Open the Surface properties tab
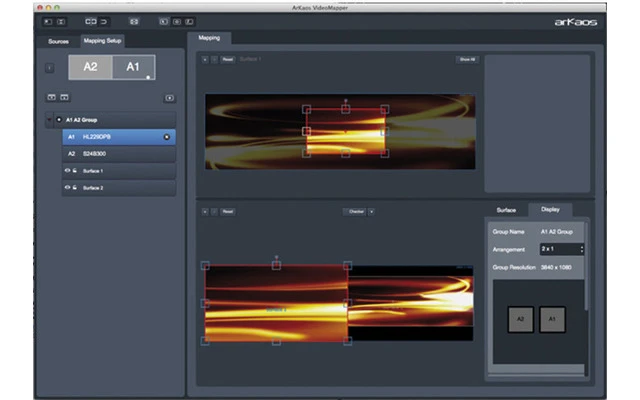The height and width of the screenshot is (400, 640). pos(506,210)
